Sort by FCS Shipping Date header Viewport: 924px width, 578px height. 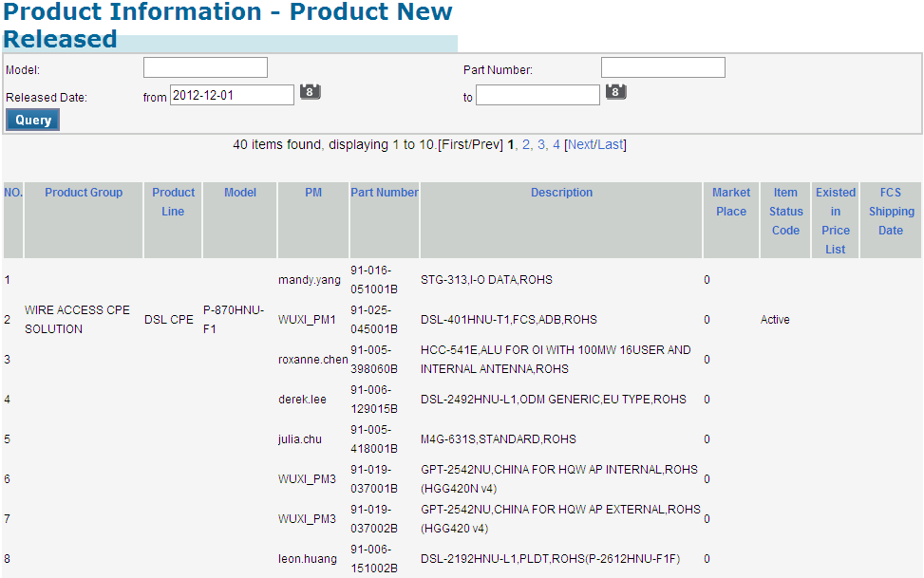891,211
